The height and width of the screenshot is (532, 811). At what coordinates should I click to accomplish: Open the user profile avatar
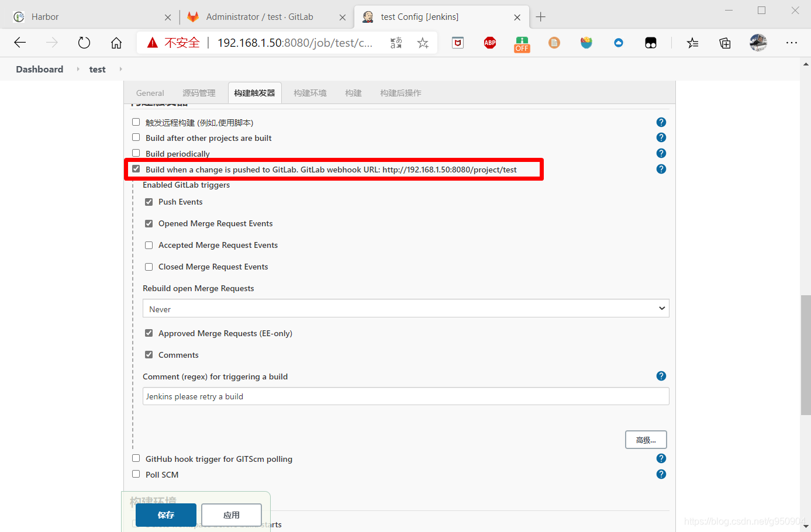(x=758, y=43)
